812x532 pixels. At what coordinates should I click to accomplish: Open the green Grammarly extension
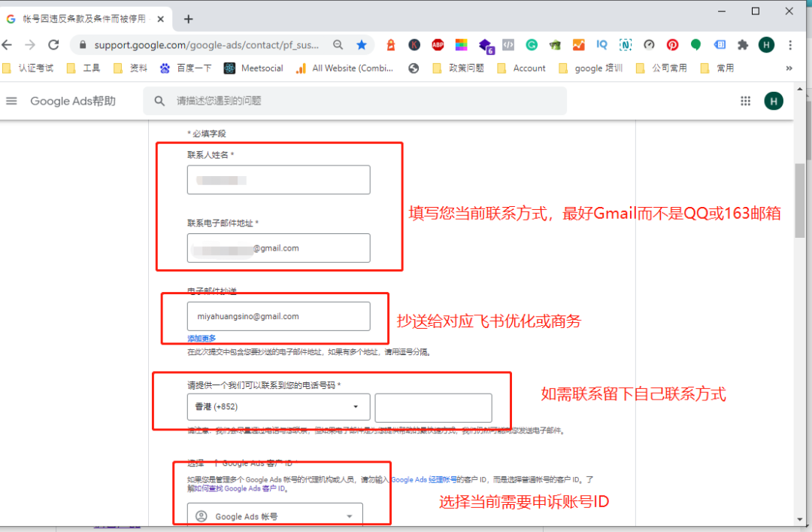pos(532,45)
